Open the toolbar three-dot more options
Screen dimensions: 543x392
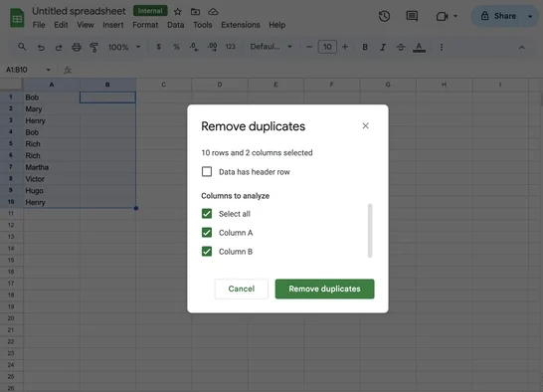click(442, 47)
